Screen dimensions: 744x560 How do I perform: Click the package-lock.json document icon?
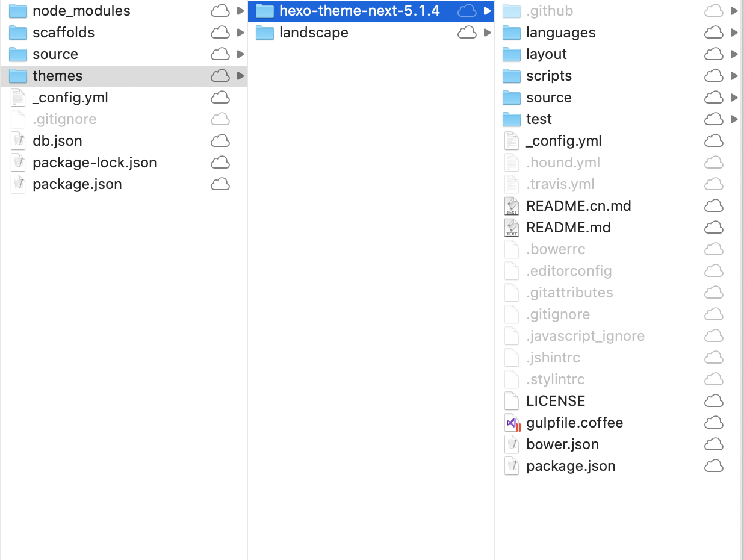[x=18, y=163]
